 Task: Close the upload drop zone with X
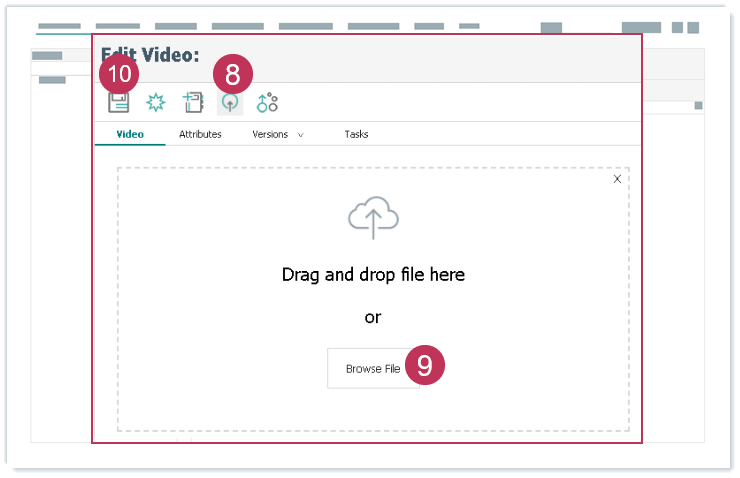coord(617,179)
